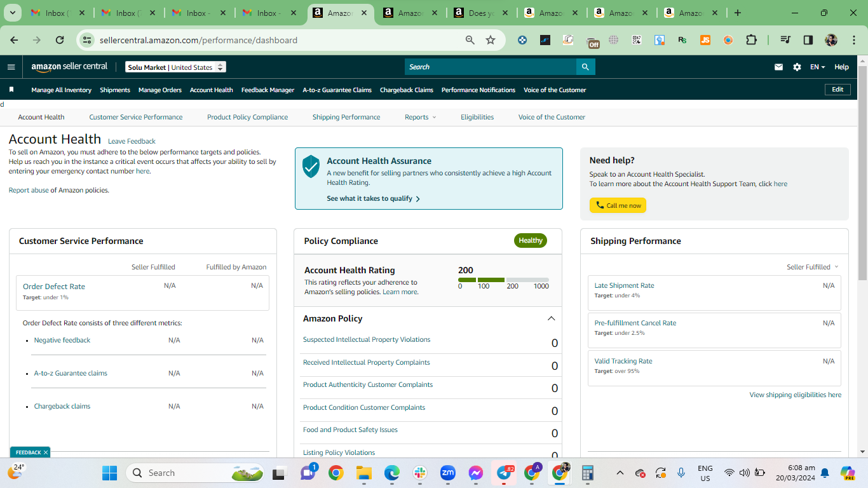Close the FEEDBACK tab with its X
The image size is (868, 488).
pyautogui.click(x=46, y=452)
